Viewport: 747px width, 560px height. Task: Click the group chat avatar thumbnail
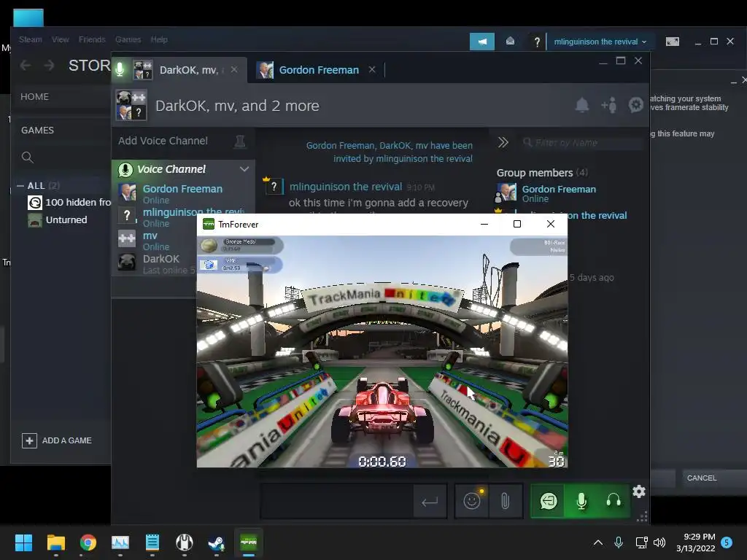pyautogui.click(x=131, y=105)
